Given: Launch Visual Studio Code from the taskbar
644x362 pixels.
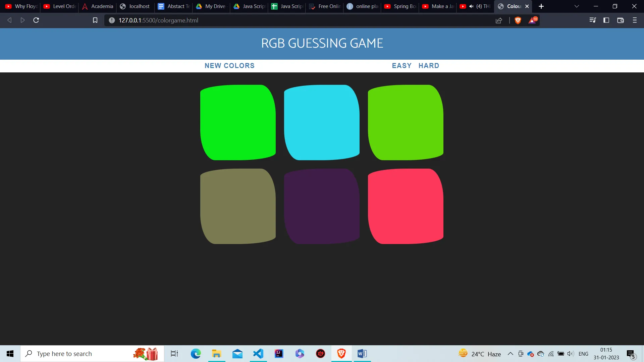Looking at the screenshot, I should click(x=258, y=354).
